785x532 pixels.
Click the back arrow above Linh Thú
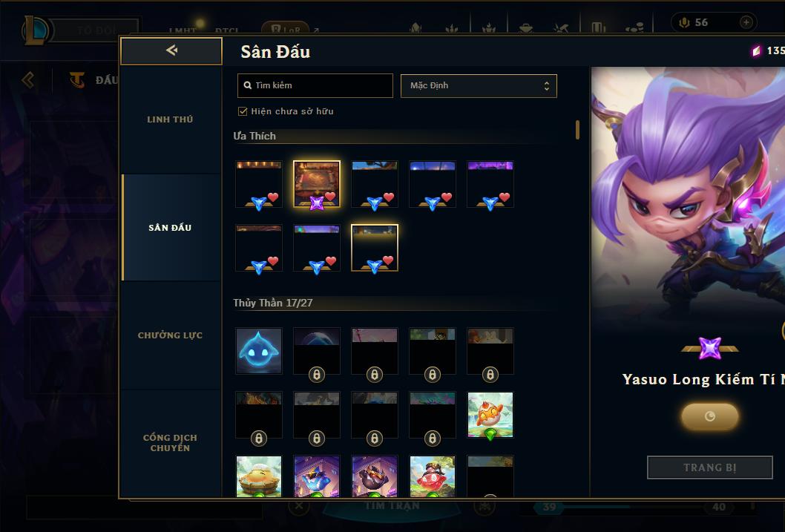pos(171,50)
